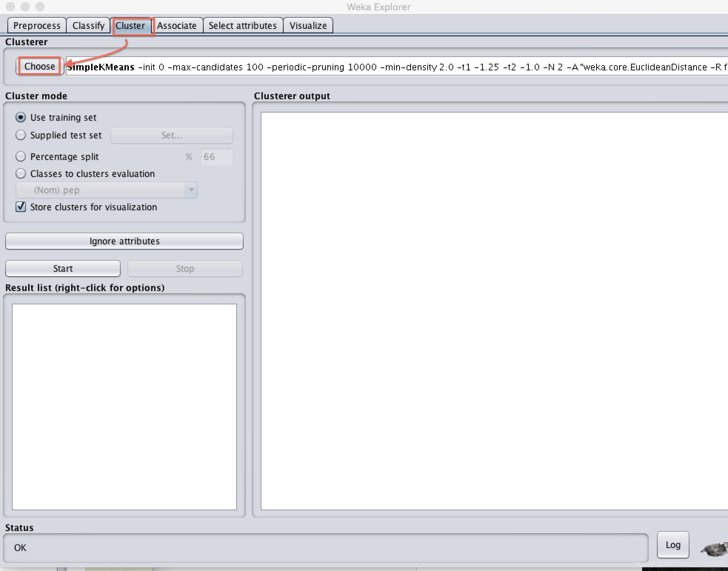Toggle Store clusters for visualization checkbox

click(x=21, y=207)
